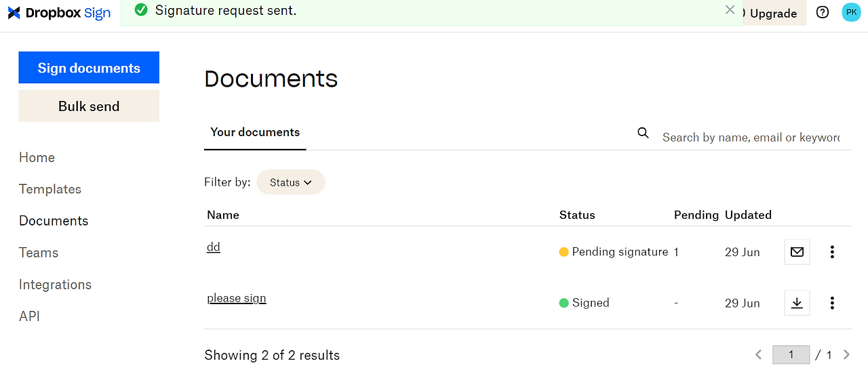Screen dimensions: 868x380
Task: Open the PK profile avatar
Action: 851,12
